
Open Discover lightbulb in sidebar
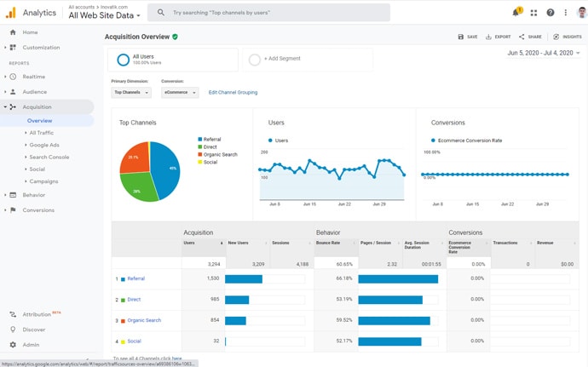click(13, 330)
